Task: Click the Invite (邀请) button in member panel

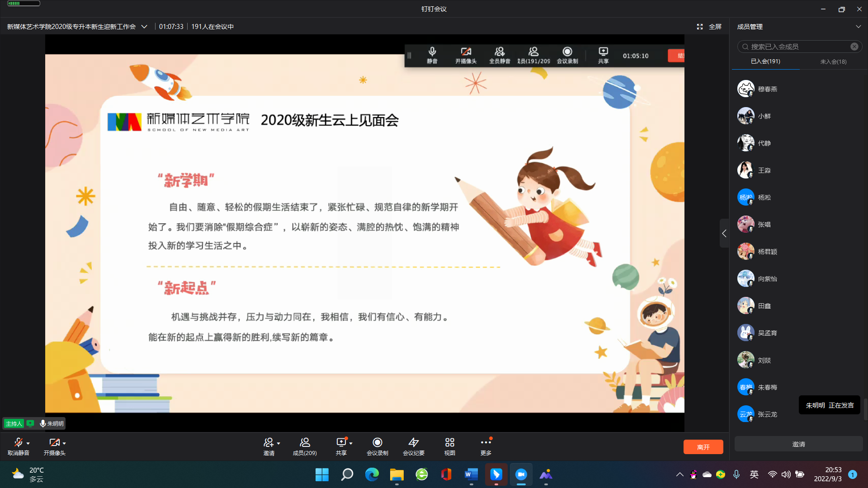Action: (x=798, y=444)
